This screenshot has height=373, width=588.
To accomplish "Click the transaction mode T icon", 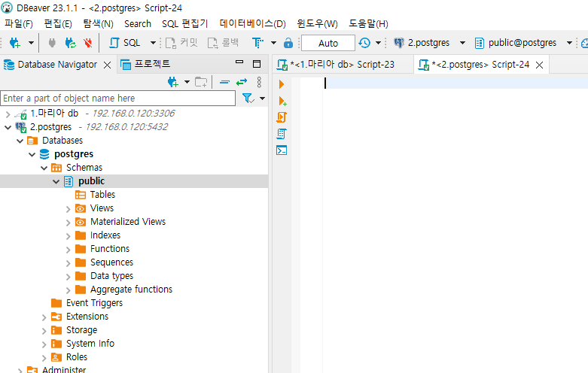I will tap(257, 43).
